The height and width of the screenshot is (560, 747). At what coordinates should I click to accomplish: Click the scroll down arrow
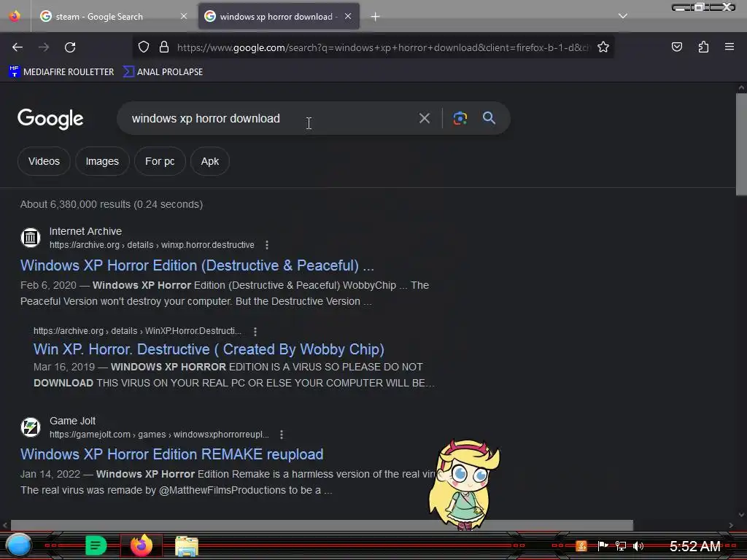(x=741, y=515)
